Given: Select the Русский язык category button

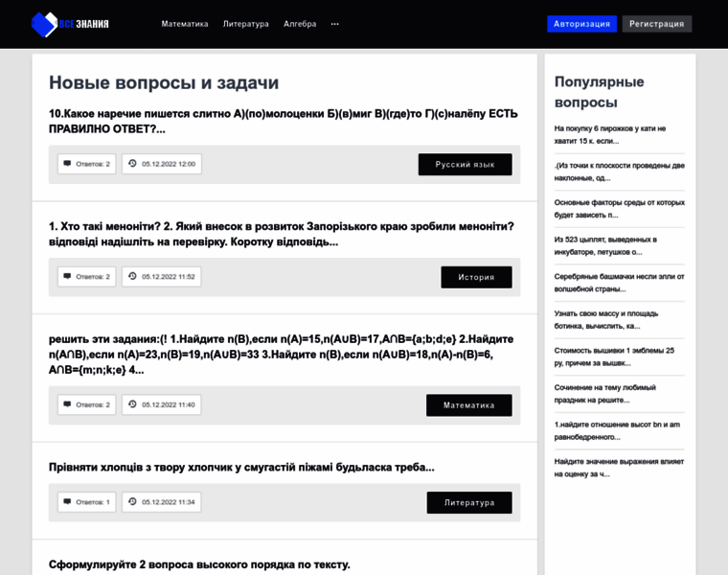Looking at the screenshot, I should pos(466,165).
